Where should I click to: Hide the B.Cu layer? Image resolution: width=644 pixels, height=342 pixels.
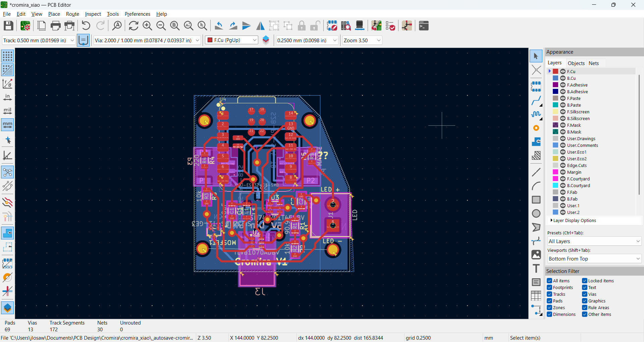(x=563, y=78)
